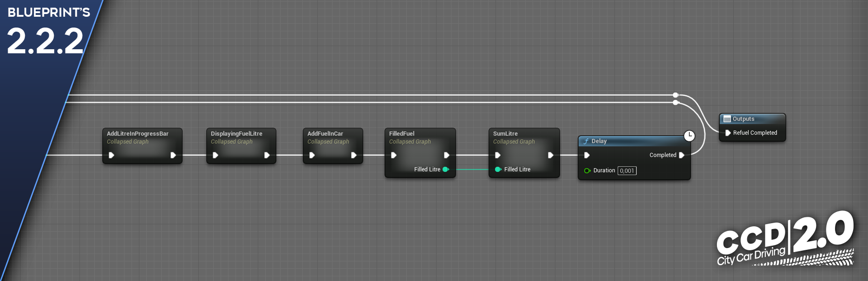Screen dimensions: 868x281
Task: Click AddFuelInCar output execution pin
Action: pos(354,155)
